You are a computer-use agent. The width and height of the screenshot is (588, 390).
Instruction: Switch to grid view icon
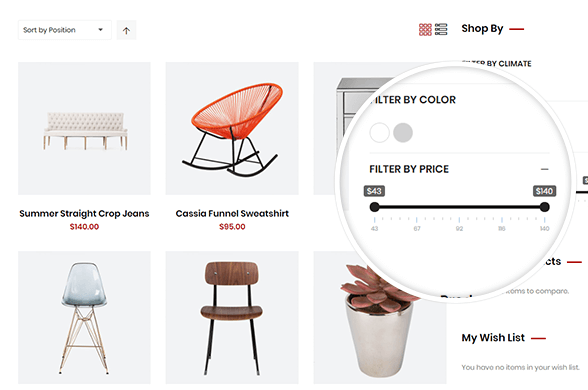click(425, 30)
